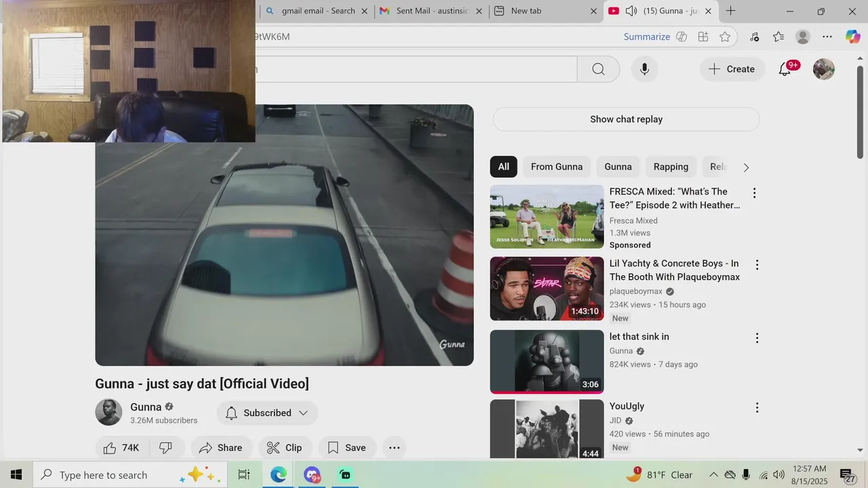Image resolution: width=868 pixels, height=488 pixels.
Task: Click Summarize in the address bar
Action: click(647, 37)
